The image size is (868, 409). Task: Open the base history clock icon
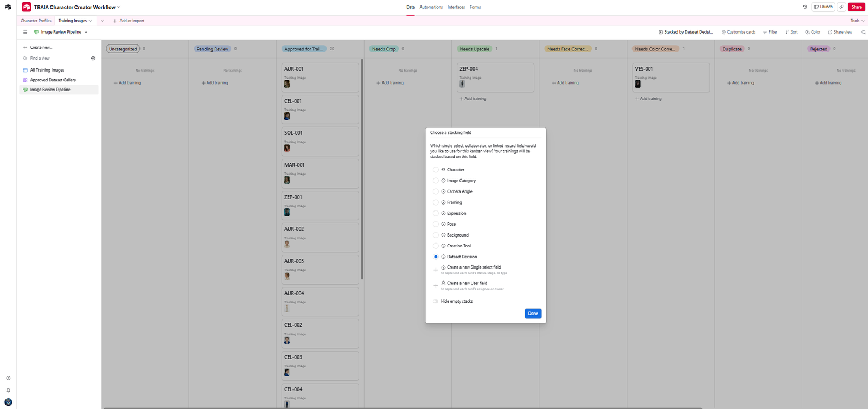pyautogui.click(x=805, y=7)
